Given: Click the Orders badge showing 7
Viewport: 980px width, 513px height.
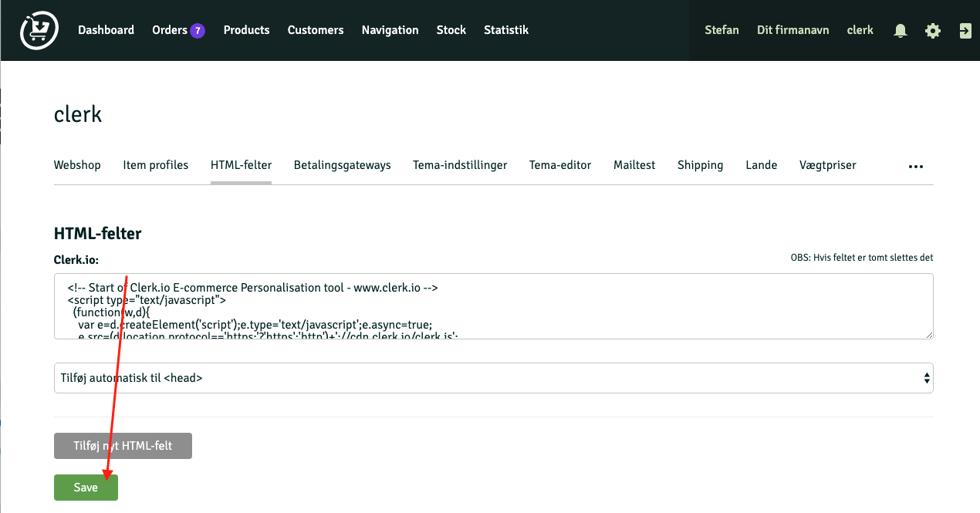Looking at the screenshot, I should [x=198, y=31].
